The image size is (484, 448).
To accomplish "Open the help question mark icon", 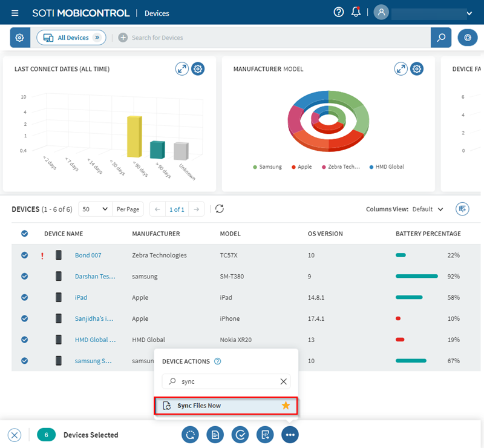I will tap(339, 13).
